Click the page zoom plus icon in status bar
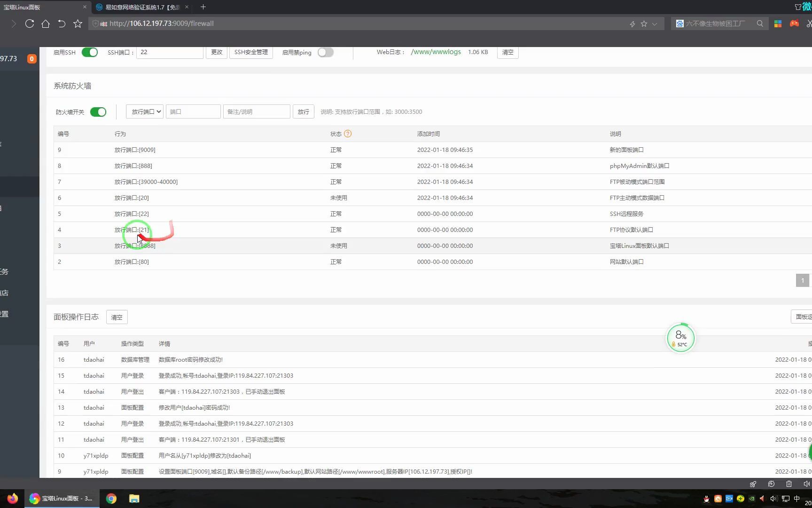The width and height of the screenshot is (812, 508). pyautogui.click(x=771, y=484)
